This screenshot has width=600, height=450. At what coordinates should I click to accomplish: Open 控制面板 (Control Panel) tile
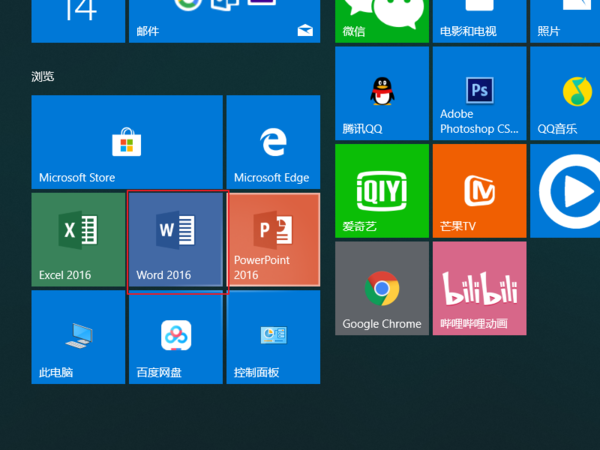point(273,337)
